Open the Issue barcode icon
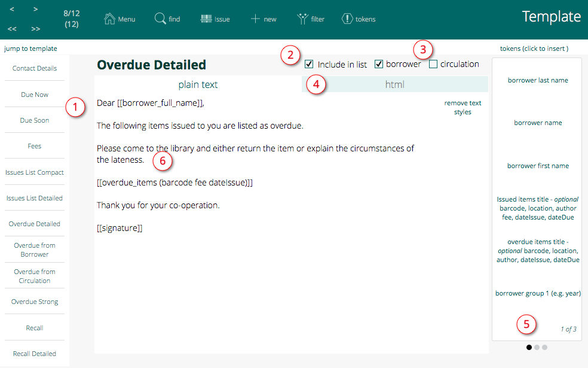 [206, 19]
